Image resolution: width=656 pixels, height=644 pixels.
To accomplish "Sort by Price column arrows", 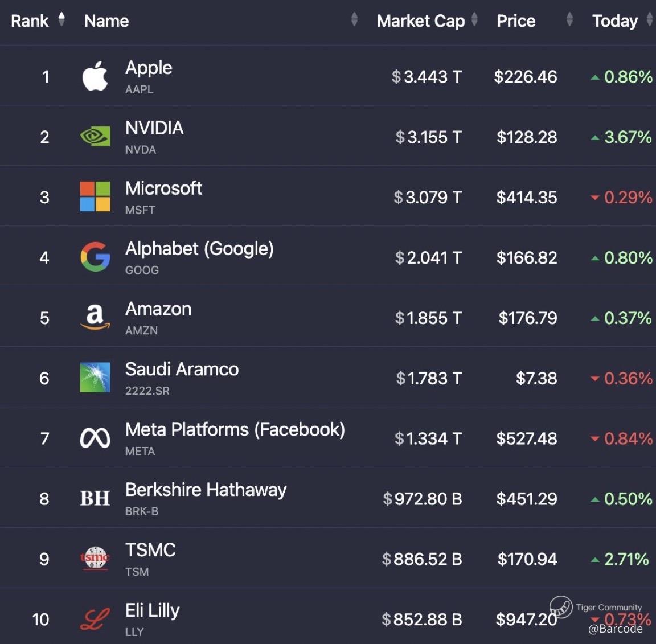I will 569,20.
